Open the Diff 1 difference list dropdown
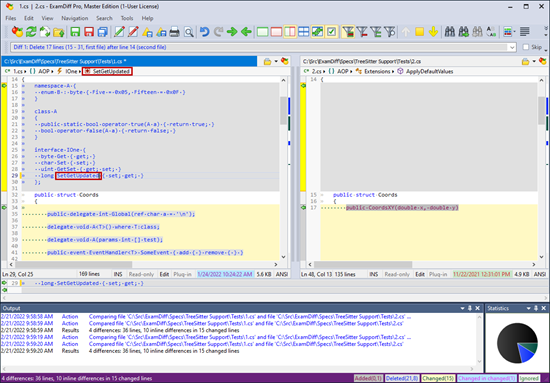Image resolution: width=550 pixels, height=383 pixels. tap(512, 47)
